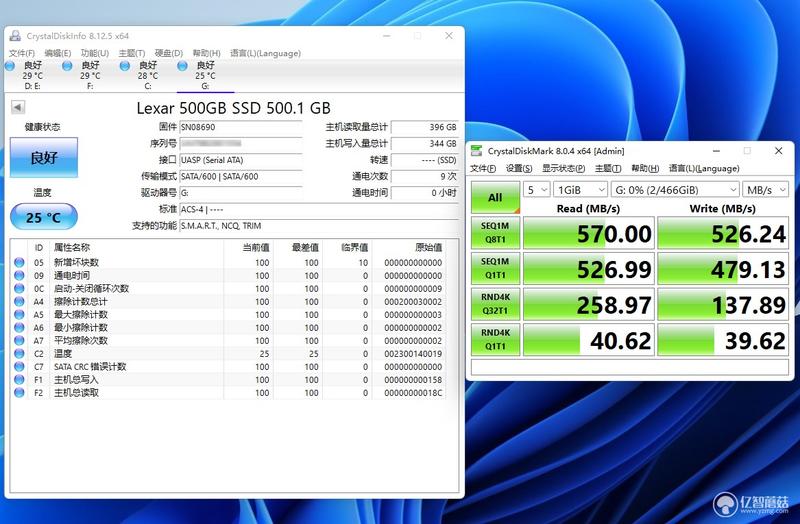
Task: Open 编辑(E) menu in CrystalDiskInfo
Action: [x=58, y=53]
